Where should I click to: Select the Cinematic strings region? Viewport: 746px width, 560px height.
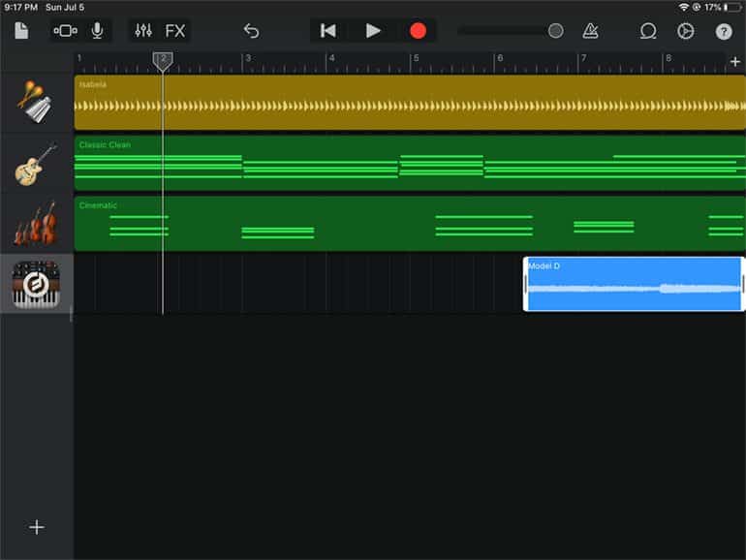tap(410, 224)
